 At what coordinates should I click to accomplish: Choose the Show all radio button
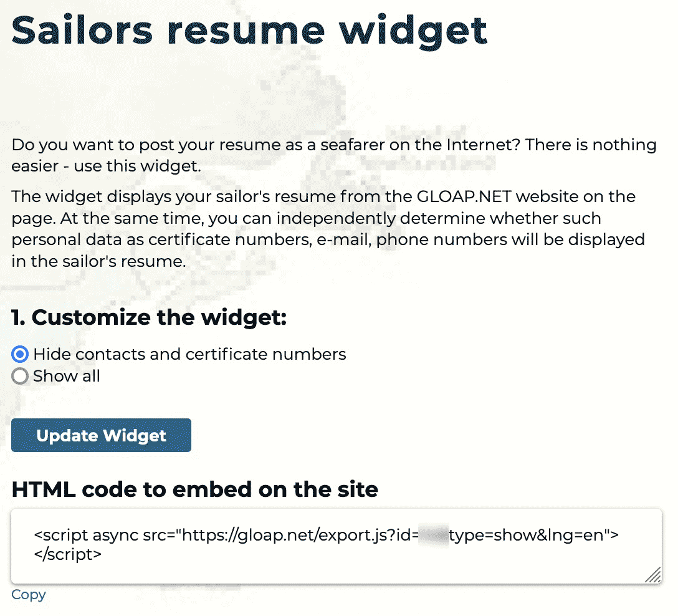point(20,376)
